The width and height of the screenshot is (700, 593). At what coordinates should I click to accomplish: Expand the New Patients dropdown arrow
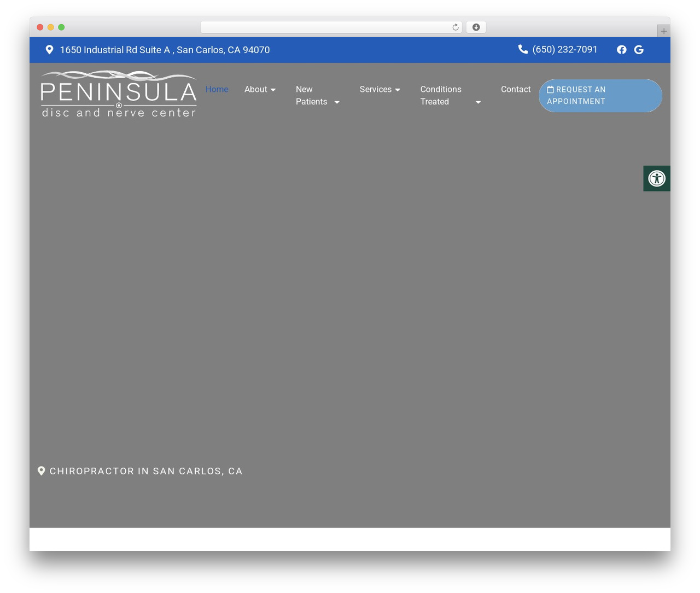point(337,102)
